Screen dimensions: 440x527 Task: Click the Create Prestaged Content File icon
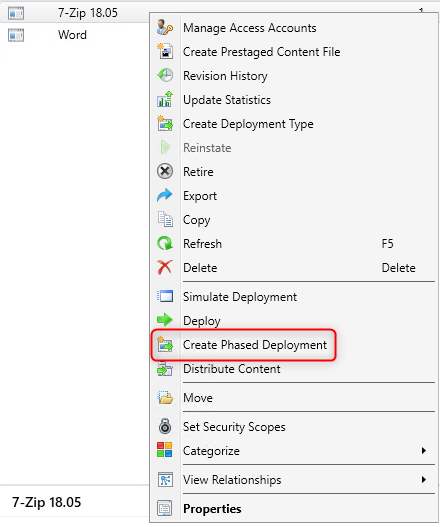coord(165,51)
